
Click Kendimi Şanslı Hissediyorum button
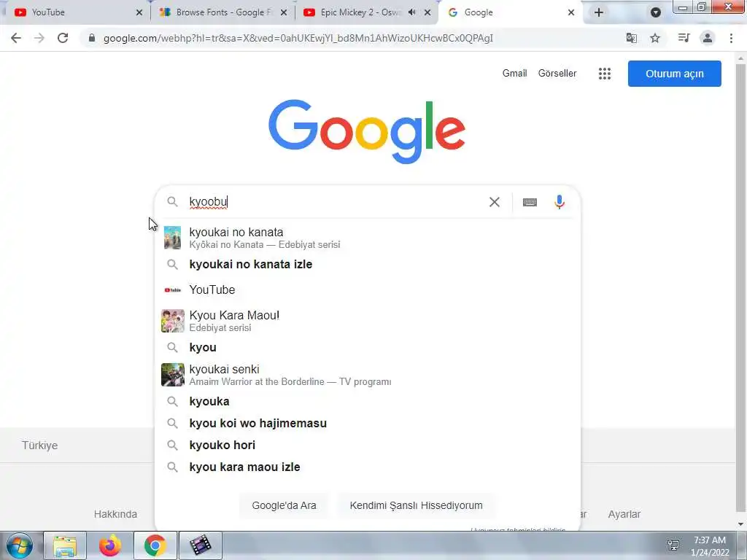click(416, 505)
